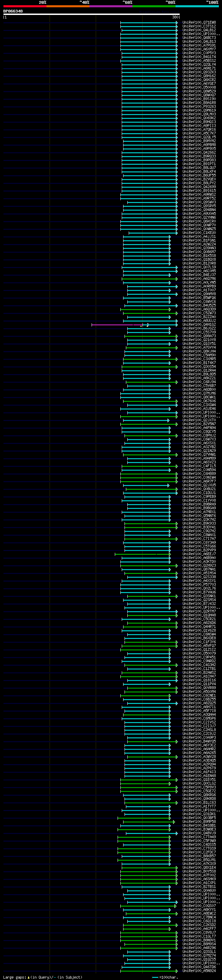222x980 pixels.
Task: Click the green ~80% identity legend segment
Action: pos(154,6)
